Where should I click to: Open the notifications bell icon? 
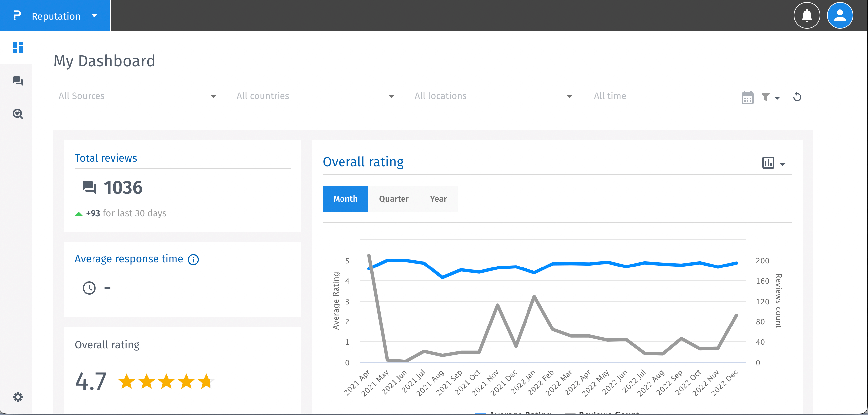(x=806, y=16)
